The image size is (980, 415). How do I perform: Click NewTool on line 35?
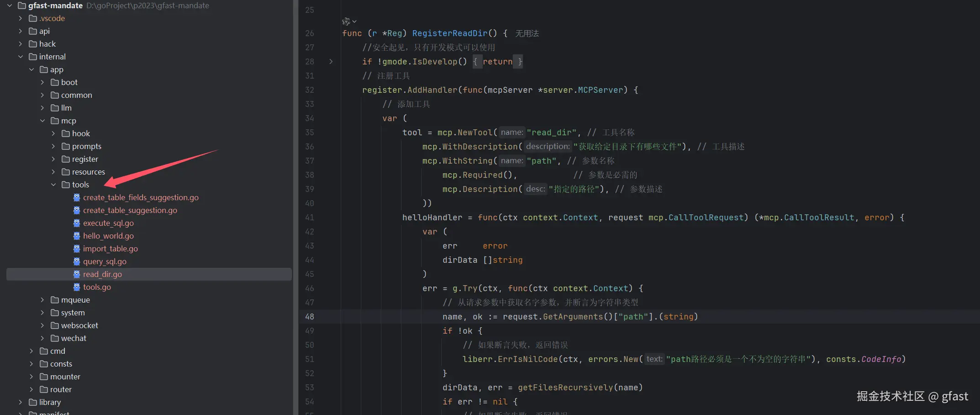click(x=475, y=133)
